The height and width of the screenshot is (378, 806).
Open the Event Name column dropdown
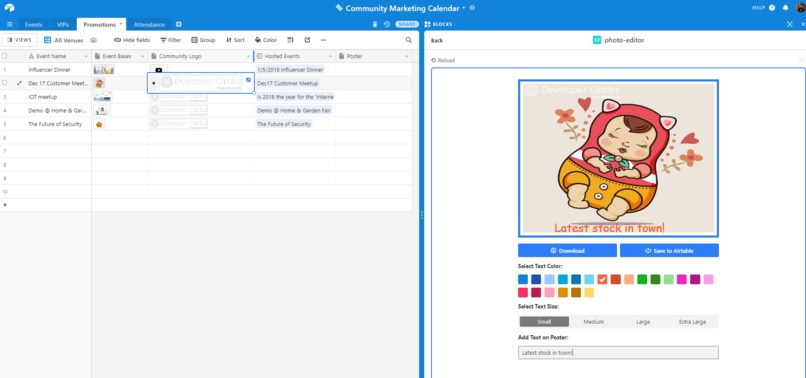pyautogui.click(x=86, y=57)
